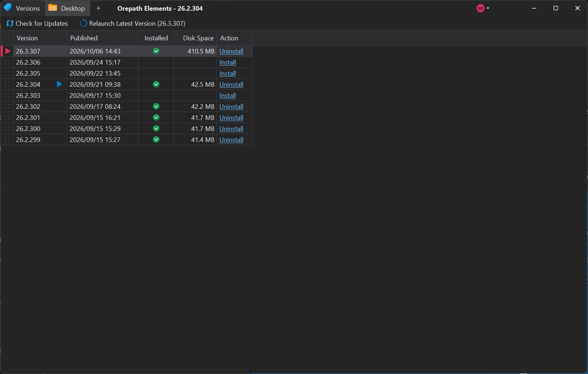
Task: Click installed checkmark for 26.2.304
Action: (156, 84)
